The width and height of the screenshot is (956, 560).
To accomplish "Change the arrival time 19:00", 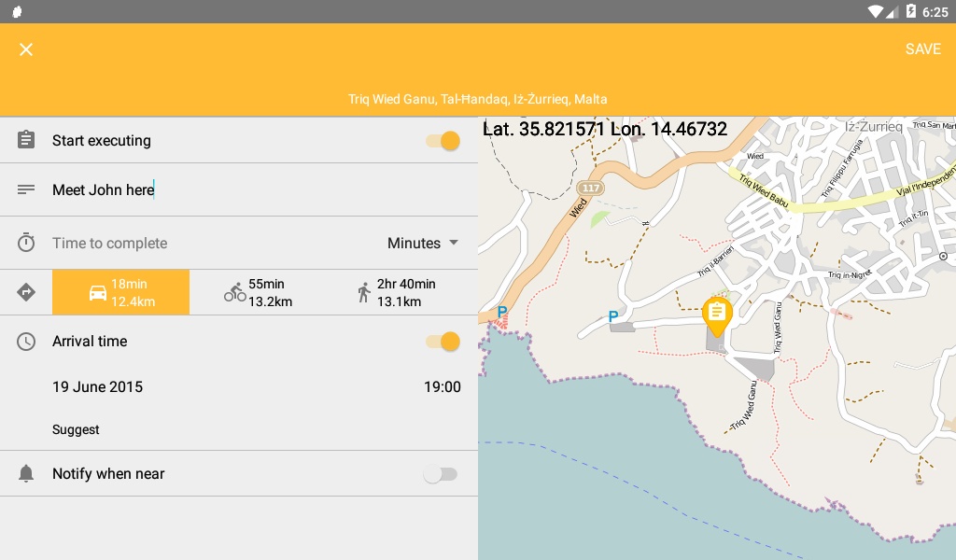I will pyautogui.click(x=442, y=387).
